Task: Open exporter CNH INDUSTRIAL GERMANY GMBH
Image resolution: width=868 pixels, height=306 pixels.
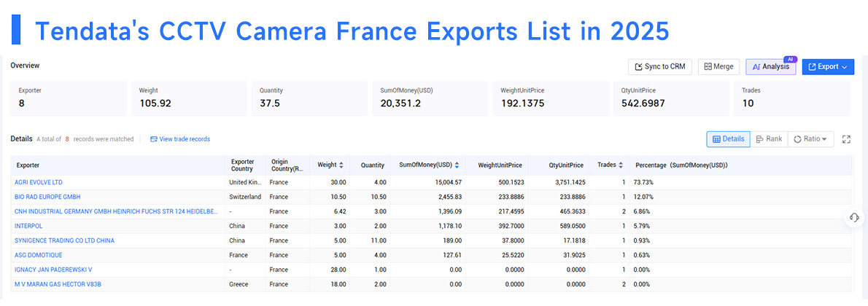Action: [x=117, y=211]
